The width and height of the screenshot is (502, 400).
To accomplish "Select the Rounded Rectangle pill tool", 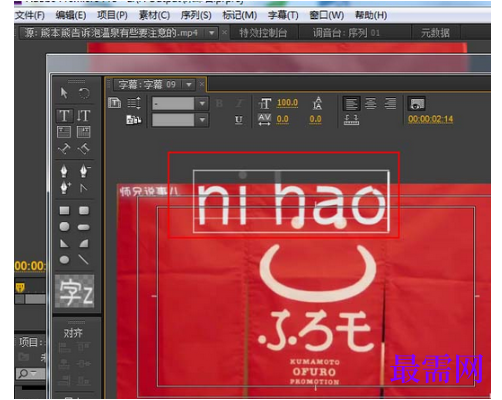I will (x=84, y=227).
